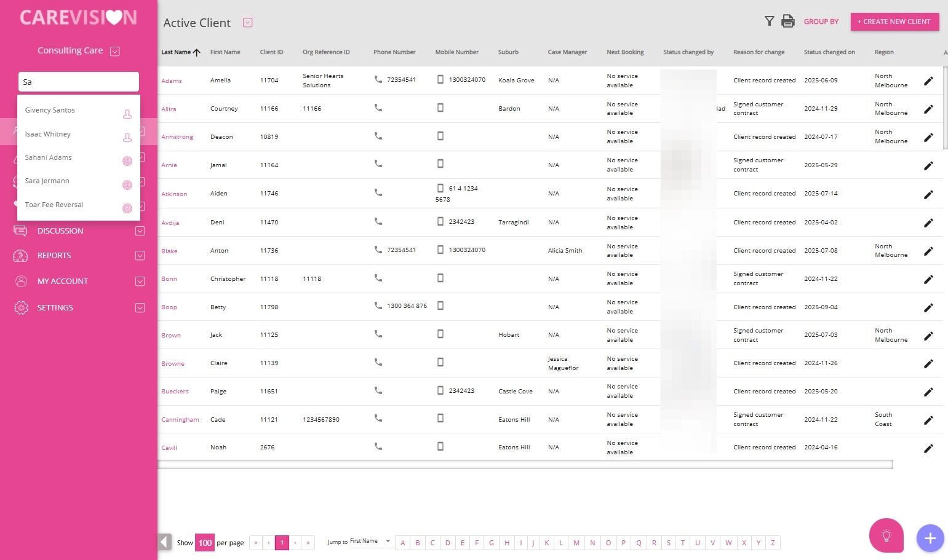Open client Canningham last name link
948x560 pixels.
pyautogui.click(x=180, y=420)
